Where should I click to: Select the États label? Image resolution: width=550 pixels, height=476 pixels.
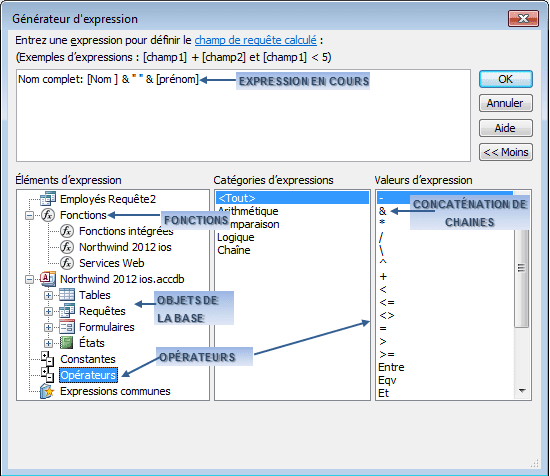92,343
